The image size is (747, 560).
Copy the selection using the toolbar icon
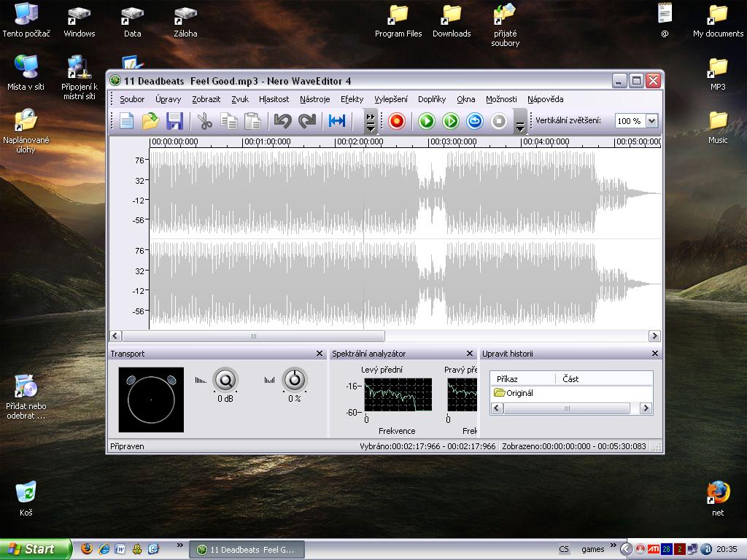[228, 121]
